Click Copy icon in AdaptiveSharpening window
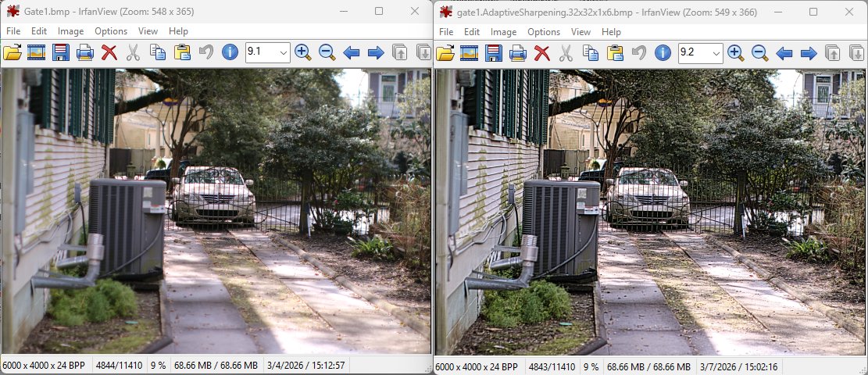Screen dimensions: 868x375 tap(591, 52)
